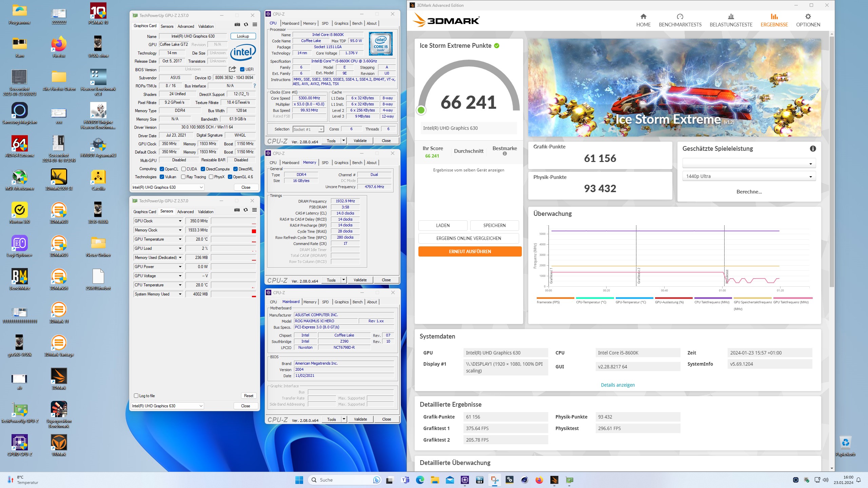This screenshot has height=488, width=868.
Task: Click Details anzeigen link
Action: point(618,385)
